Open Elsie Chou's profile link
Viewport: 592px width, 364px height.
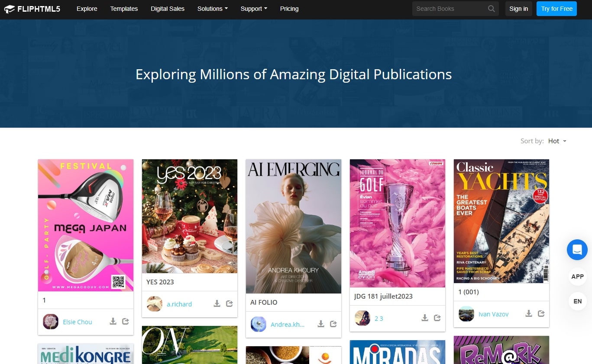pyautogui.click(x=78, y=322)
